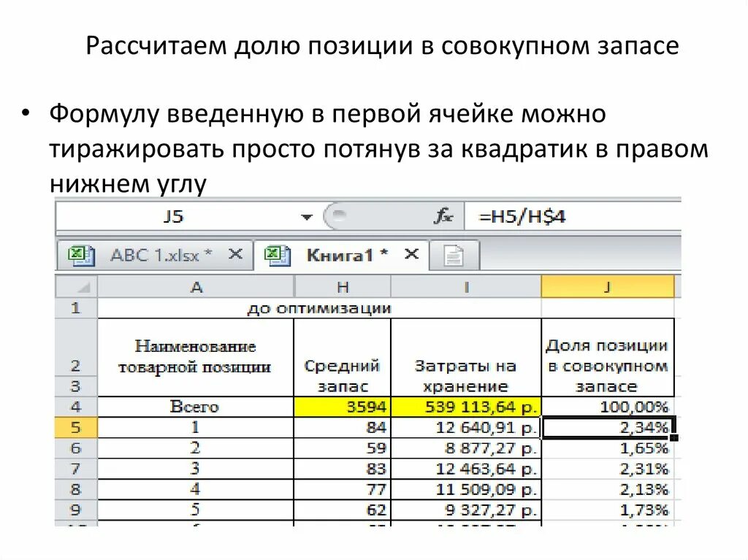Click the cell 11 509,09 р.
The width and height of the screenshot is (748, 560).
pyautogui.click(x=466, y=489)
